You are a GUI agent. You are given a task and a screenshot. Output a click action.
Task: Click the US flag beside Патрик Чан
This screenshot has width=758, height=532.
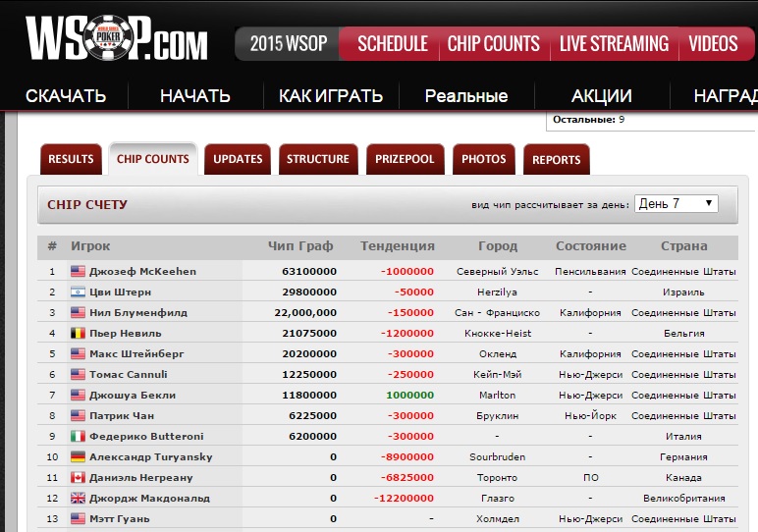(x=78, y=415)
